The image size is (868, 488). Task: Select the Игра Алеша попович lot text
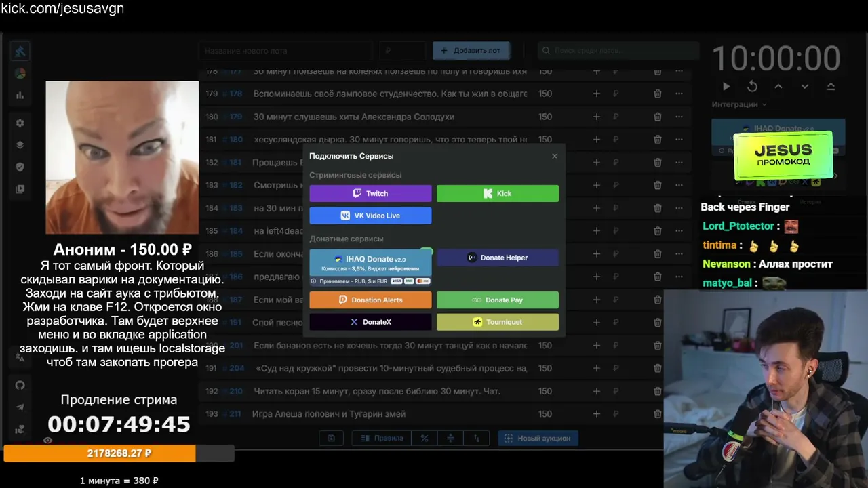coord(329,414)
